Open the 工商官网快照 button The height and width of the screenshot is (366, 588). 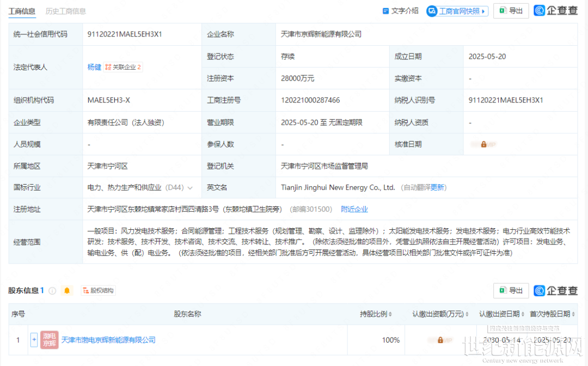(457, 11)
